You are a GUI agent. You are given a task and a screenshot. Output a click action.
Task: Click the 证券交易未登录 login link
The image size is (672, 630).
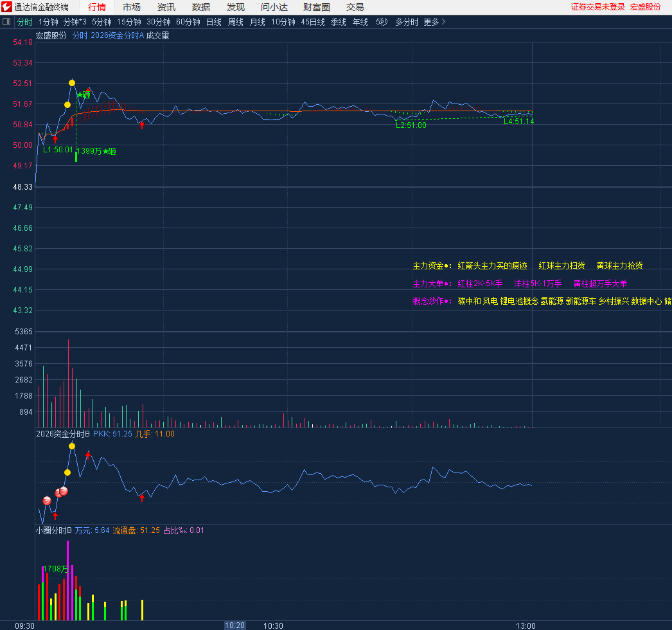(x=597, y=7)
